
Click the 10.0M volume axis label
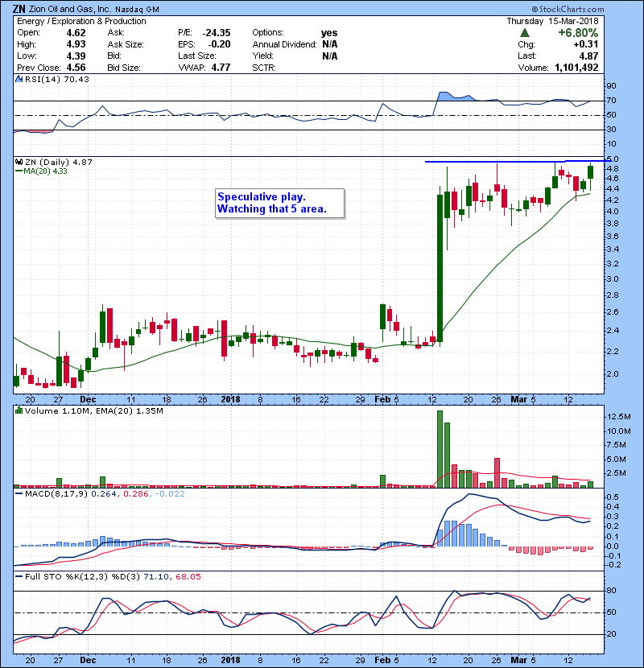[618, 431]
